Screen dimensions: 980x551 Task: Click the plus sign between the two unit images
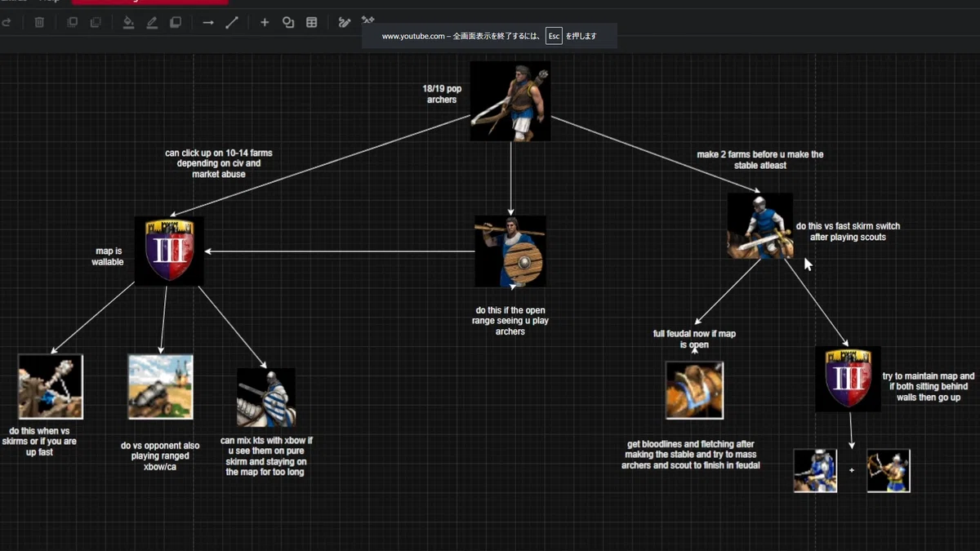pos(851,471)
